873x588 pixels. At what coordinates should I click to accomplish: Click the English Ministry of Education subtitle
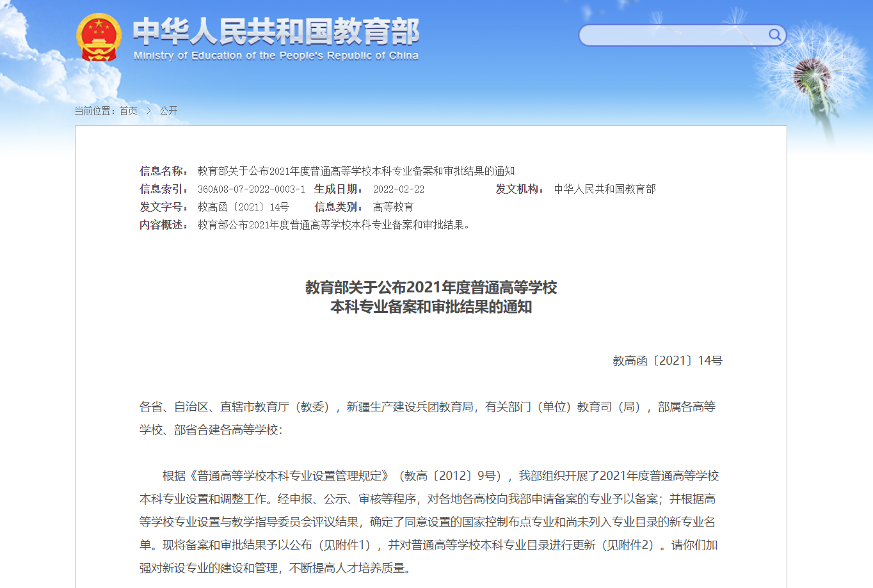tap(276, 56)
